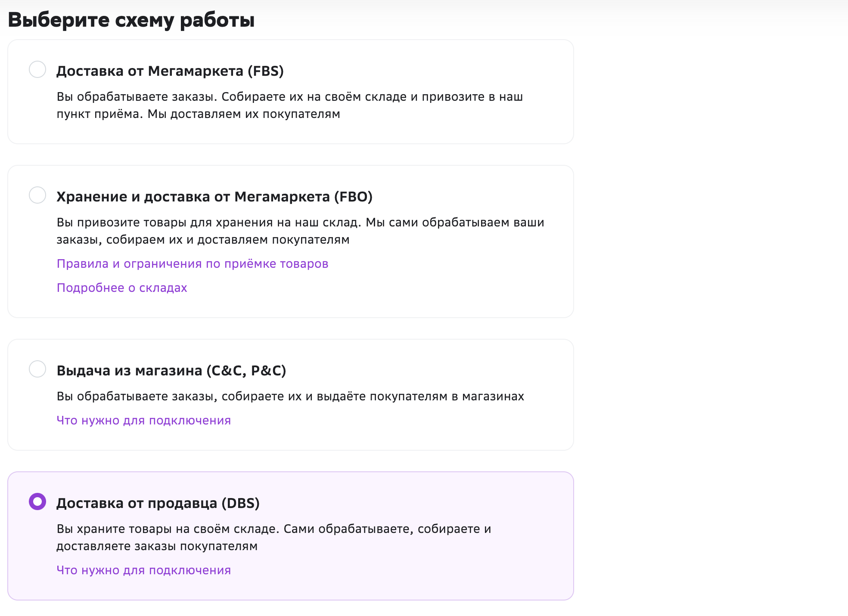Open Правила и ограничения по приёмке товаров link
This screenshot has width=848, height=616.
(x=193, y=263)
